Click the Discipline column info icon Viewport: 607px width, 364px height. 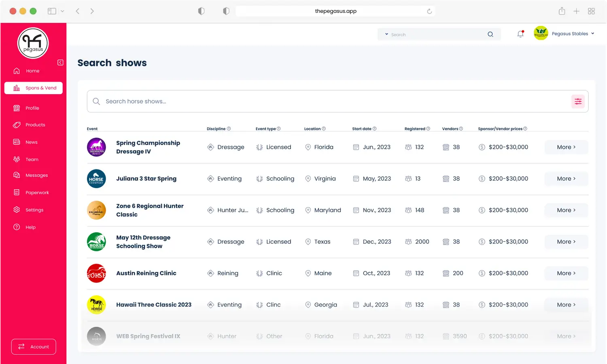(229, 129)
